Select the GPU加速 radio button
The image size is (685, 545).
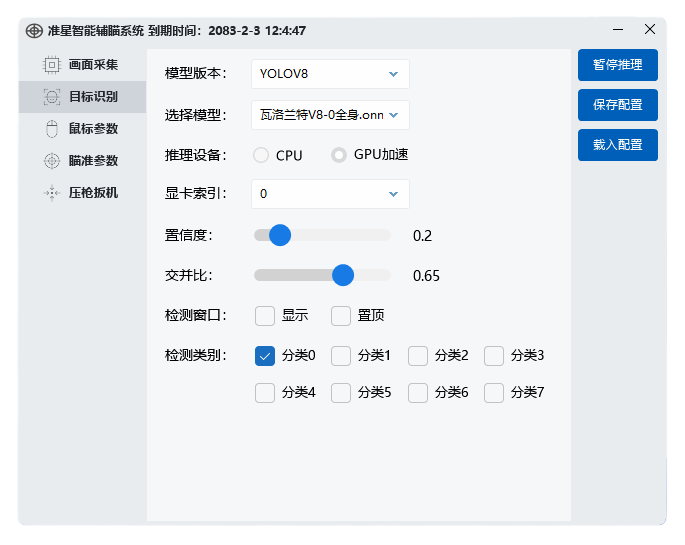(x=339, y=155)
